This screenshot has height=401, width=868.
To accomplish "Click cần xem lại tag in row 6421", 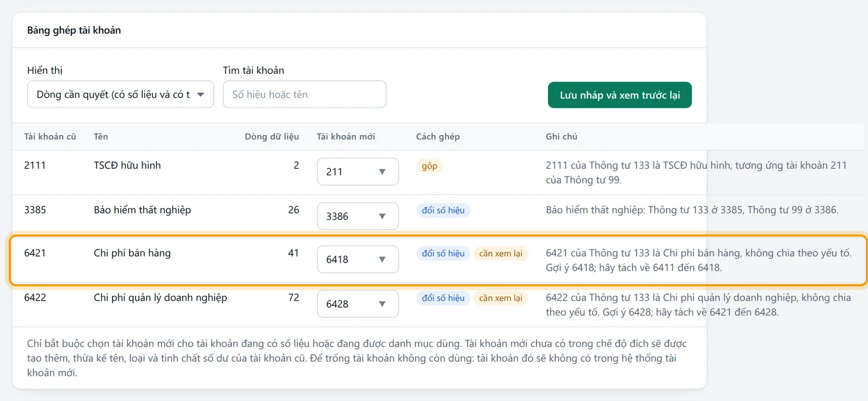I will tap(501, 253).
